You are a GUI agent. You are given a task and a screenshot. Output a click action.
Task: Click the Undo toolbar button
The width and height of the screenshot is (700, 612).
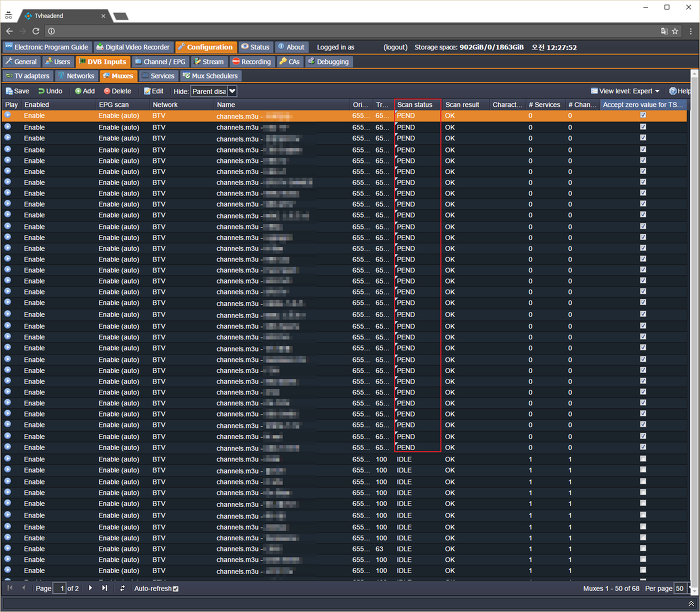click(50, 91)
